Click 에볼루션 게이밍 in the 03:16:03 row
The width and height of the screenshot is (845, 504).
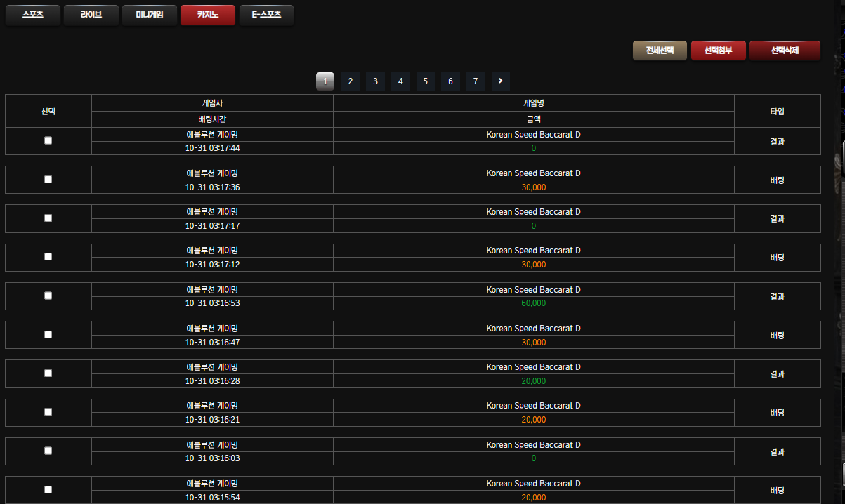[x=212, y=445]
